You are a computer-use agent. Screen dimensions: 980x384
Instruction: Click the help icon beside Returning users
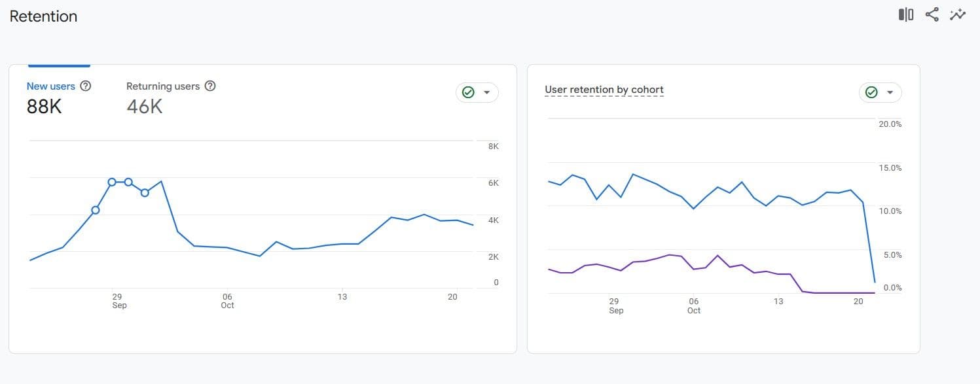tap(209, 86)
